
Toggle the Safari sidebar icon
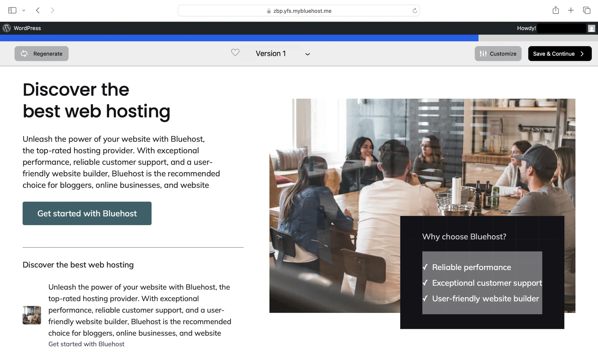click(x=12, y=10)
